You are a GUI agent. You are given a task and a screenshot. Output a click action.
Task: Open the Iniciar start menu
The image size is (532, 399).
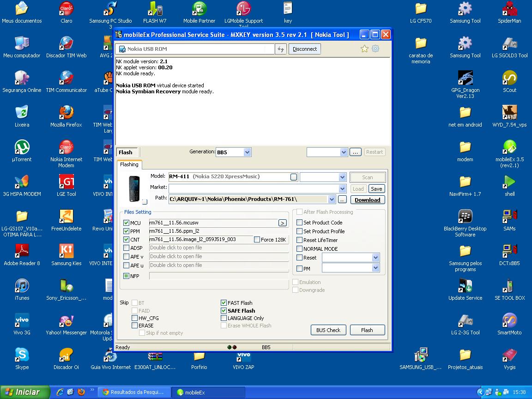click(x=24, y=392)
